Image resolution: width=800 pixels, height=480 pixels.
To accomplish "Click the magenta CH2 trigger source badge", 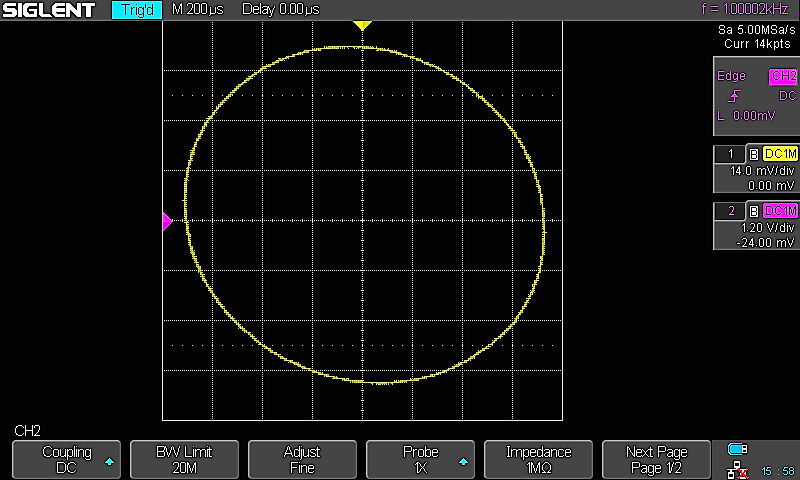I will point(782,77).
